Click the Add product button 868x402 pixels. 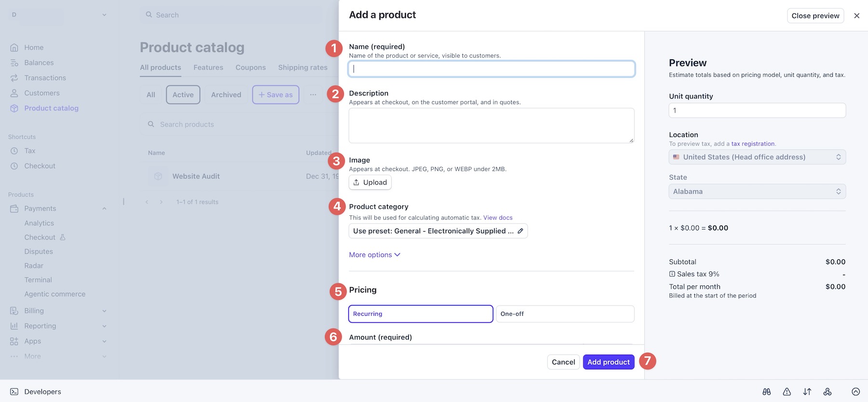pos(609,362)
